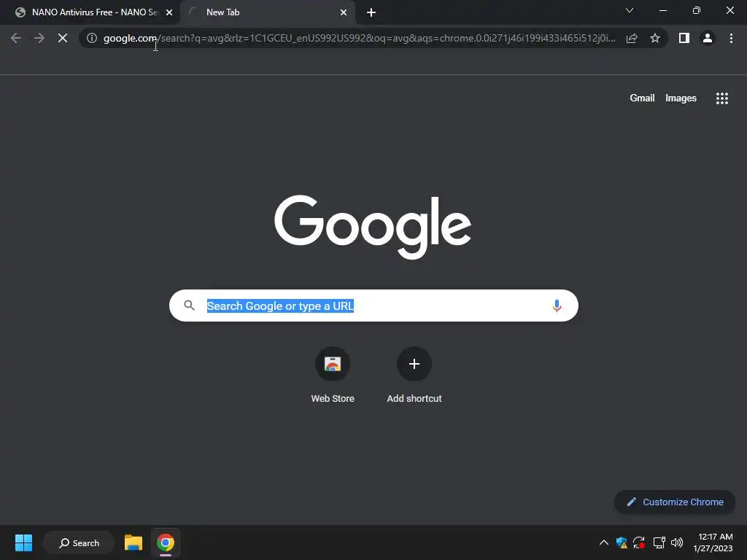
Task: Bookmark this tab with the star
Action: coord(655,38)
